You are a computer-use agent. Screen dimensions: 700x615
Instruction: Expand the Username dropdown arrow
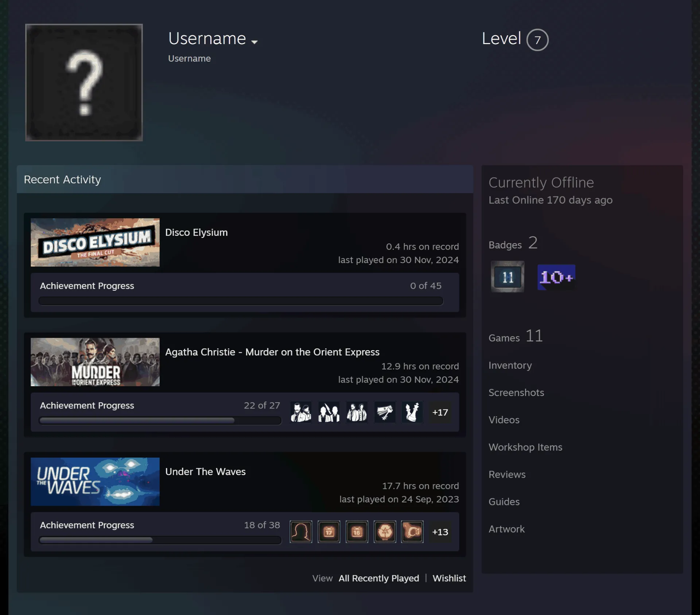[x=254, y=42]
